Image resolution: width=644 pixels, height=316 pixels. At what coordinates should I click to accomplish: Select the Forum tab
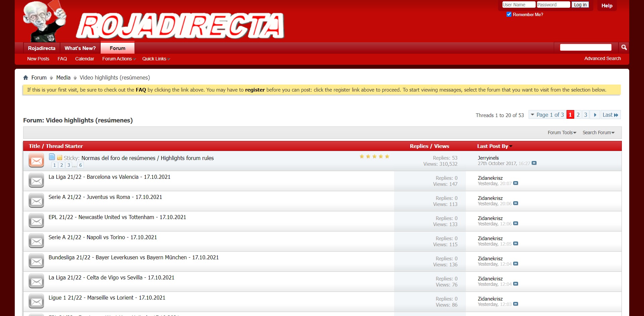point(117,48)
